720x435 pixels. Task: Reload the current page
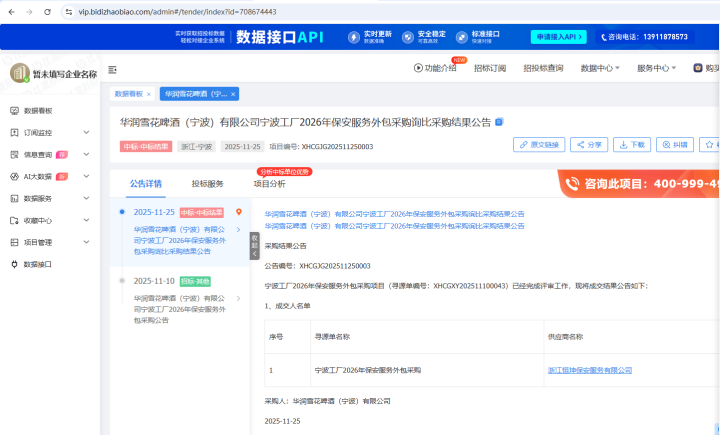(47, 12)
